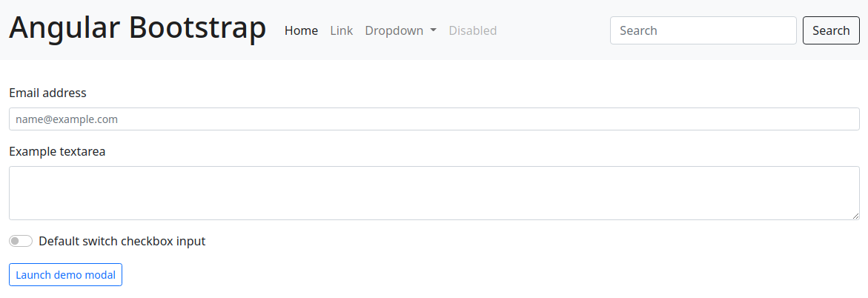Click the Search placeholder text in navbar

pos(638,30)
